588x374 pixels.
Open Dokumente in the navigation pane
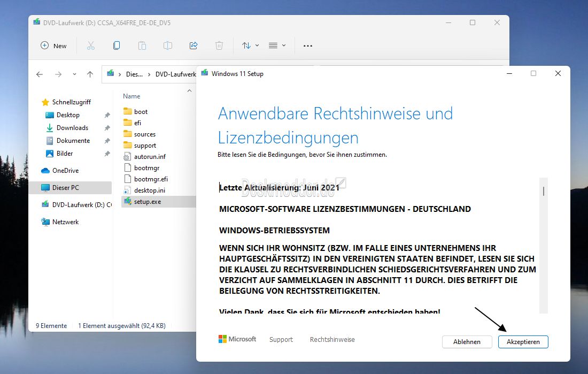73,140
